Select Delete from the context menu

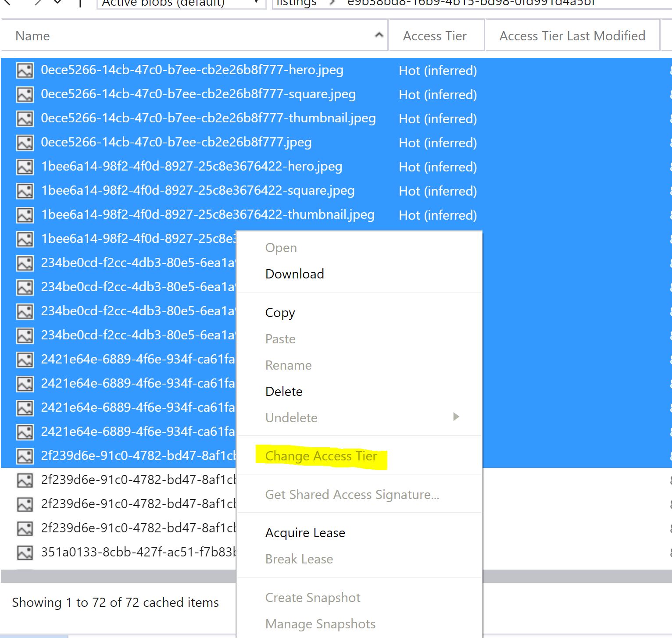point(284,391)
